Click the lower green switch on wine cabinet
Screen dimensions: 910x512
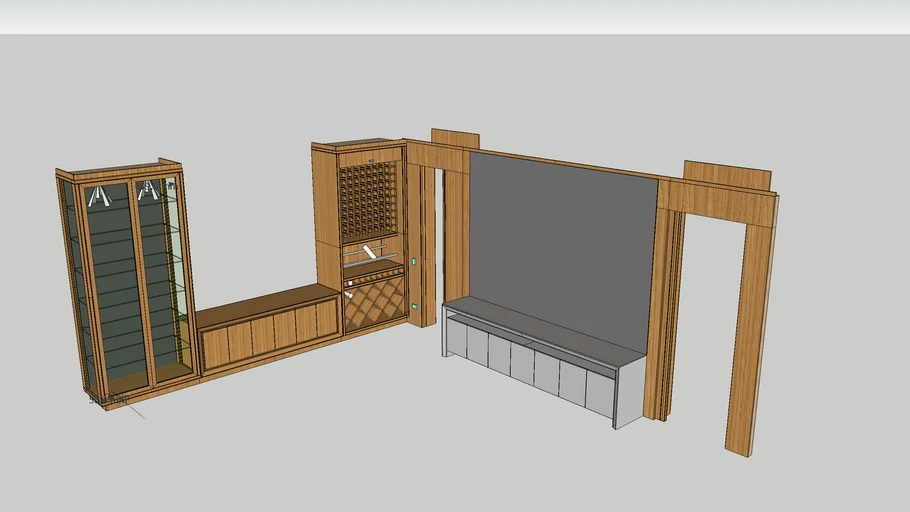(x=411, y=305)
